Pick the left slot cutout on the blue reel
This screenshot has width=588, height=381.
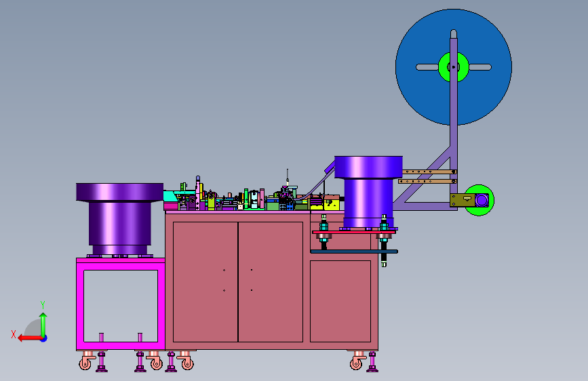pyautogui.click(x=427, y=67)
